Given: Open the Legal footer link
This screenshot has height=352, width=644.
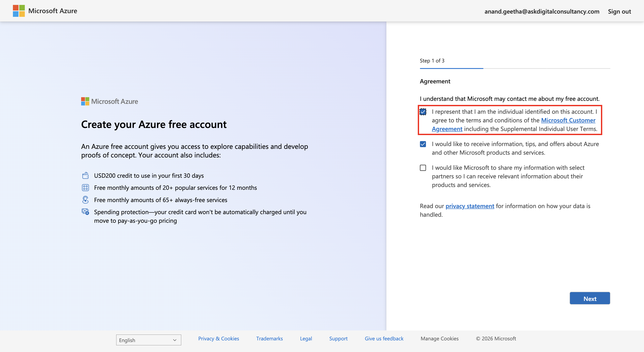Looking at the screenshot, I should point(306,338).
